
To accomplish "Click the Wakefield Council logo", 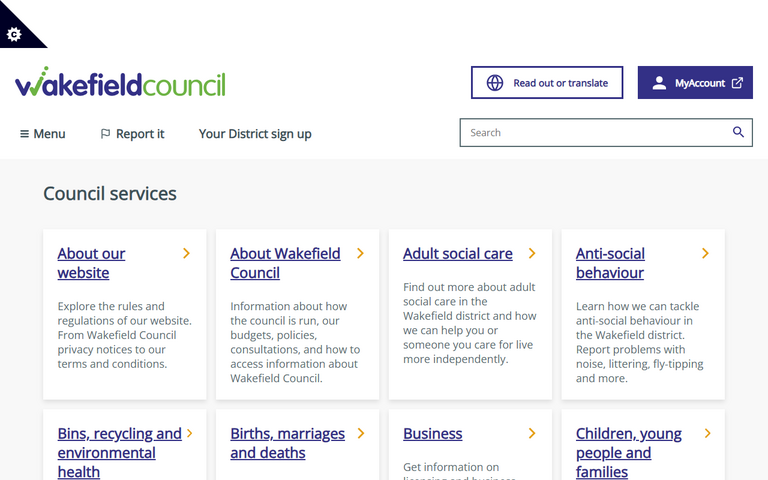I will pos(120,83).
